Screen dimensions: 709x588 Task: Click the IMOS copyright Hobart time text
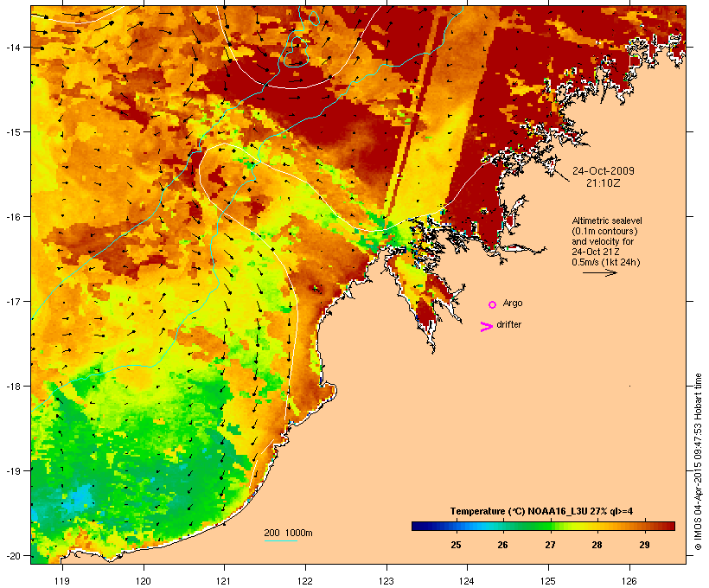[x=698, y=462]
